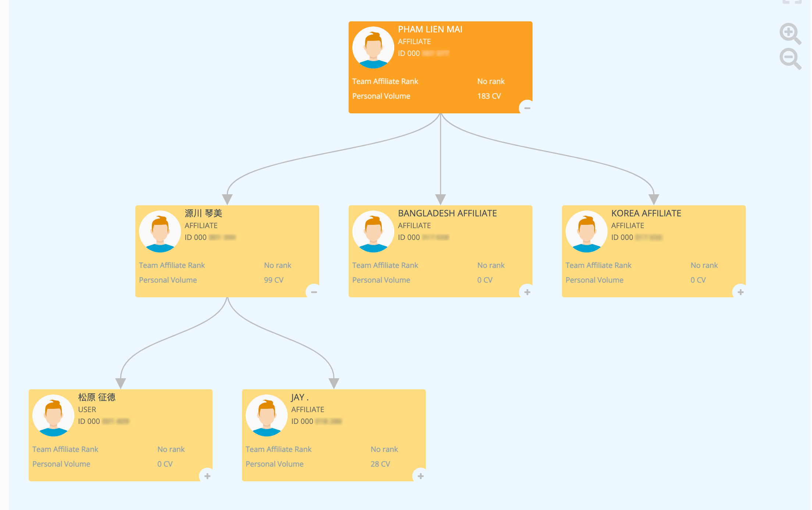Click the KOREA AFFILIATE name label
This screenshot has height=510, width=812.
pos(646,213)
